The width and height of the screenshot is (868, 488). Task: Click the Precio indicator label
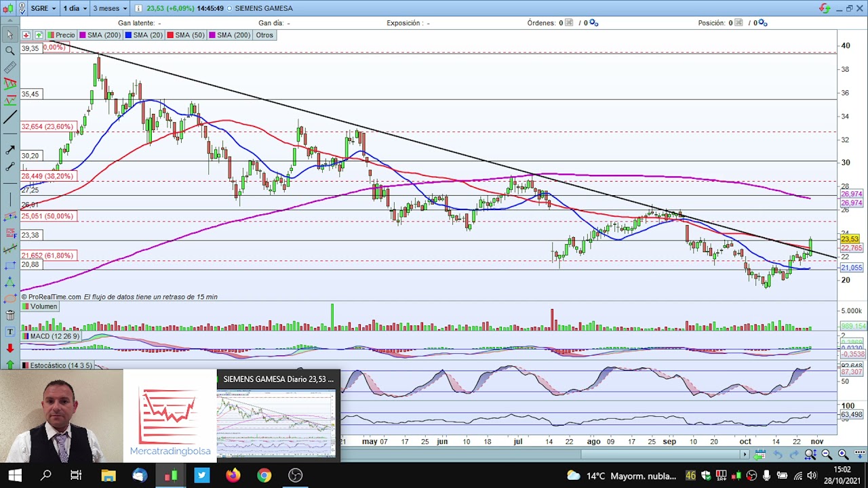[x=61, y=35]
